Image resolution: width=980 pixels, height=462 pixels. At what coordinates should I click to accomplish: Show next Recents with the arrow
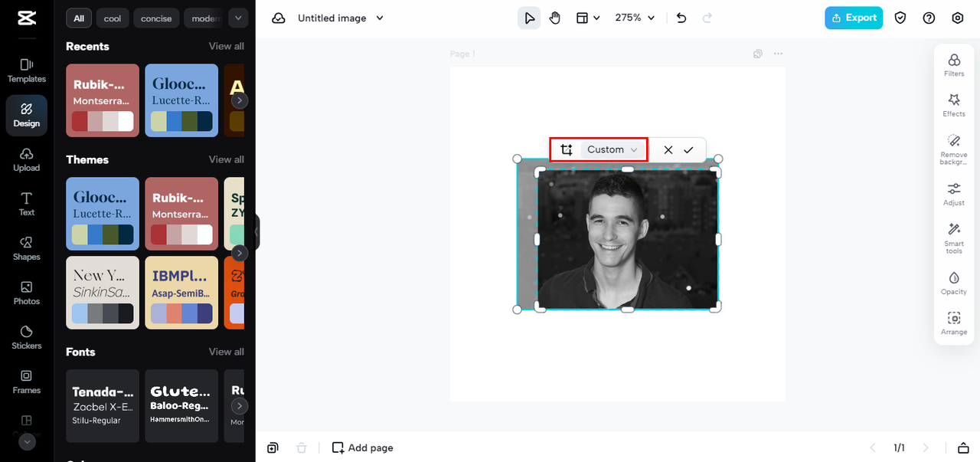click(240, 100)
